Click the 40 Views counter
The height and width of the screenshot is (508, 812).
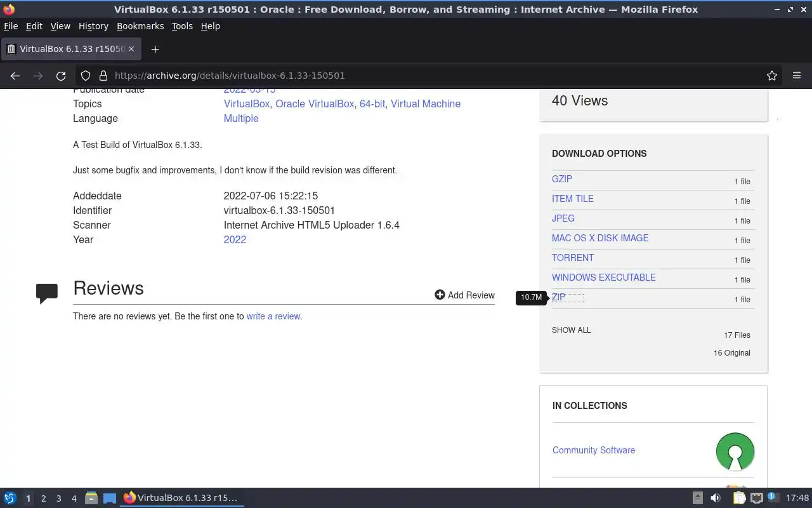[x=580, y=101]
